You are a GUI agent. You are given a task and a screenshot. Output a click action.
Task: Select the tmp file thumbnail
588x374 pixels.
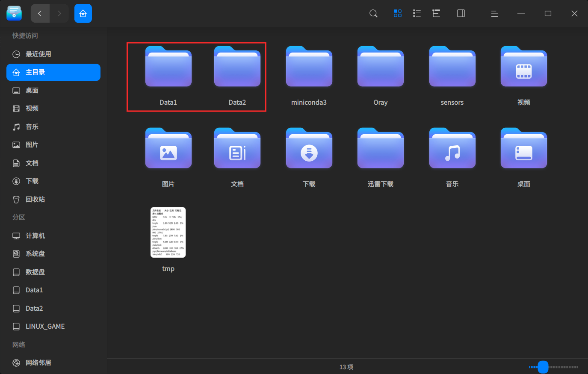(x=168, y=233)
